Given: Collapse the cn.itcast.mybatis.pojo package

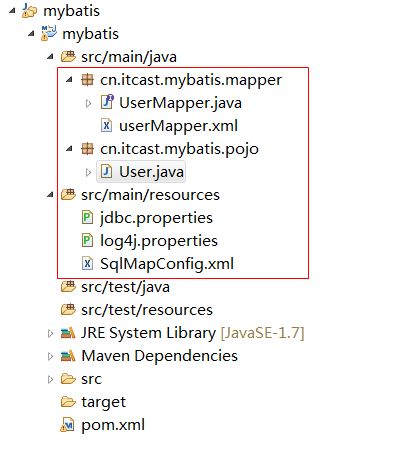Looking at the screenshot, I should click(x=69, y=149).
